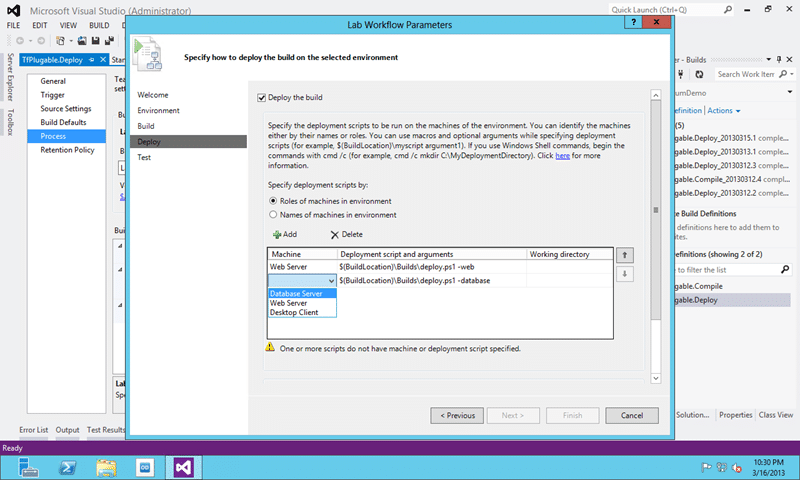The image size is (800, 480).
Task: Open the Error List tab at bottom
Action: [x=34, y=430]
